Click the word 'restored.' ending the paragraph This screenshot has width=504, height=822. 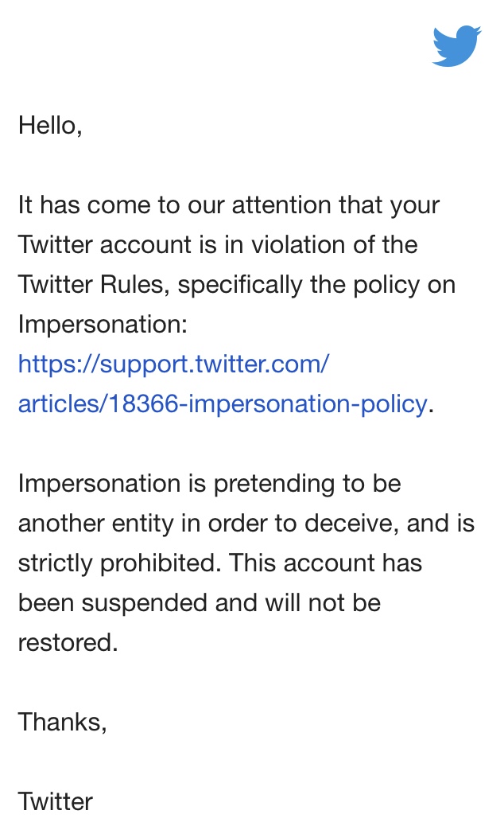[68, 643]
